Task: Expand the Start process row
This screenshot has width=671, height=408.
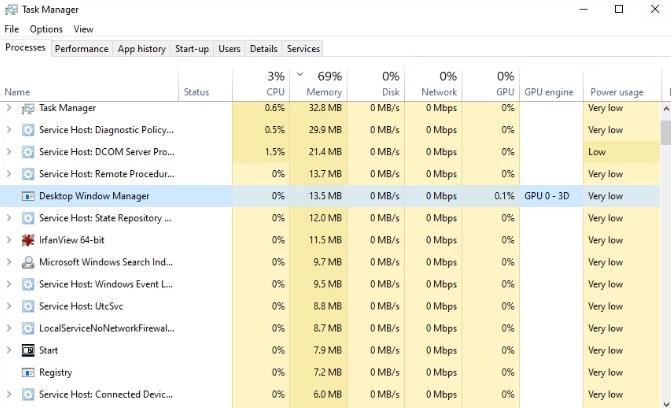Action: (x=9, y=350)
